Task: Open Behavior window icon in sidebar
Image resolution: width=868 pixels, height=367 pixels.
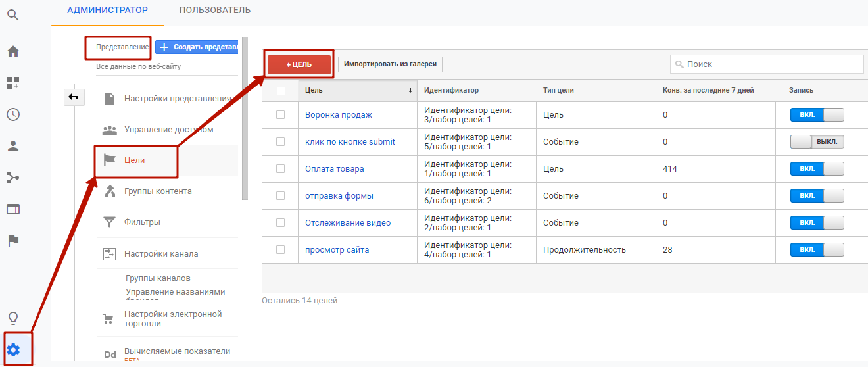Action: (13, 209)
